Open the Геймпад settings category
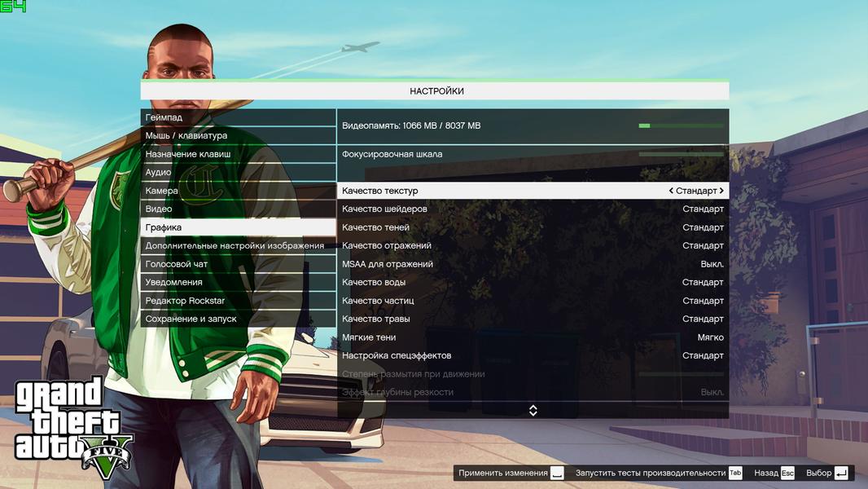Image resolution: width=868 pixels, height=489 pixels. click(x=238, y=117)
